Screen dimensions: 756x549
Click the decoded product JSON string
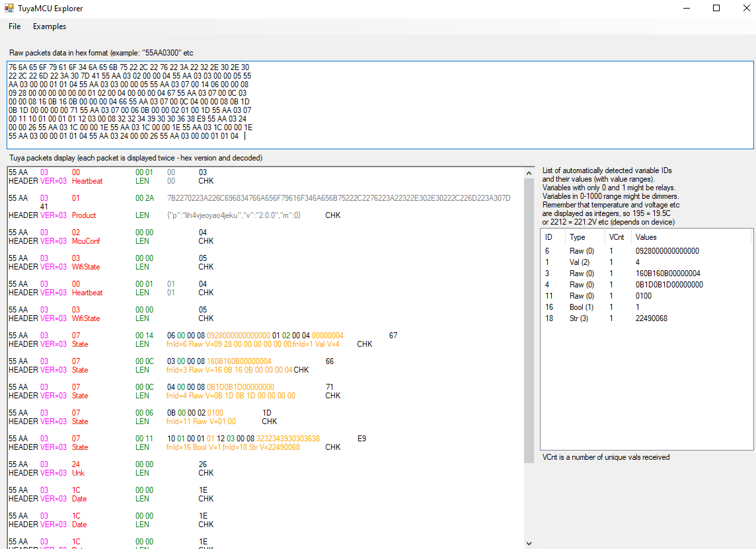234,215
